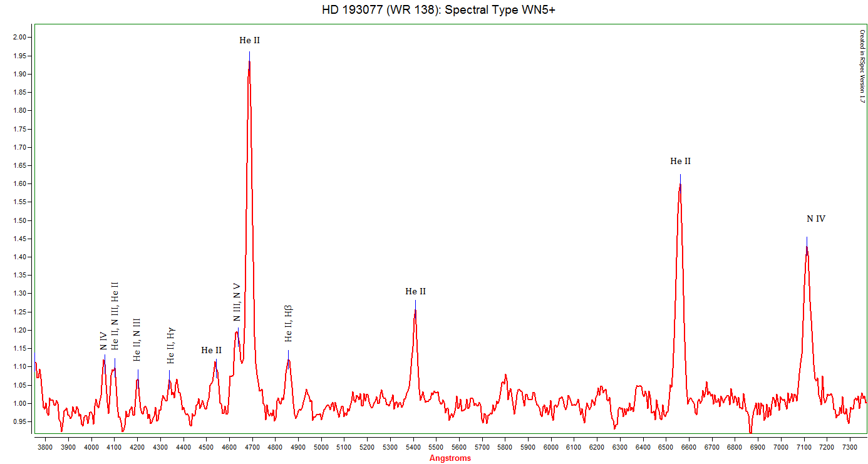Click the 1.50 y-axis tick value
Screen dimensions: 868x464
coord(20,220)
